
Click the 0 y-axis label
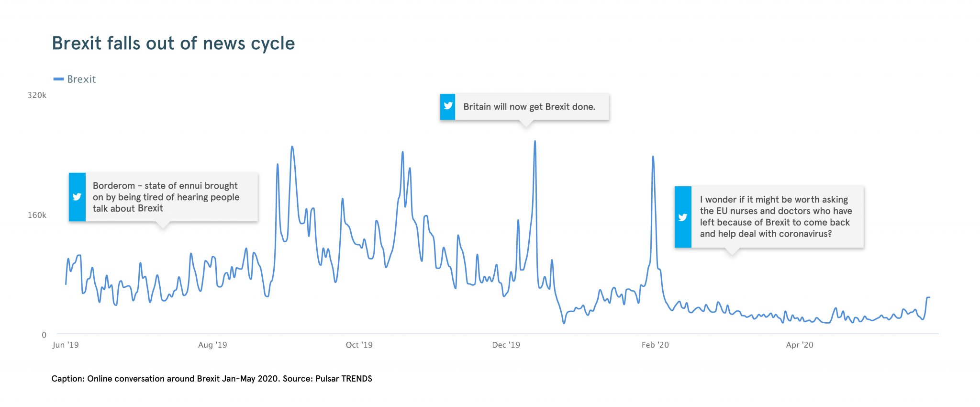tap(44, 335)
